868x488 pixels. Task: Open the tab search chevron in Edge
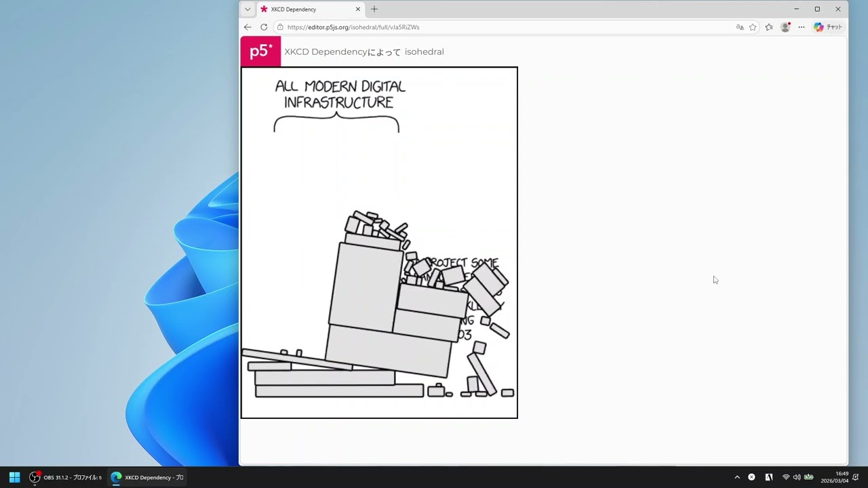pyautogui.click(x=248, y=9)
